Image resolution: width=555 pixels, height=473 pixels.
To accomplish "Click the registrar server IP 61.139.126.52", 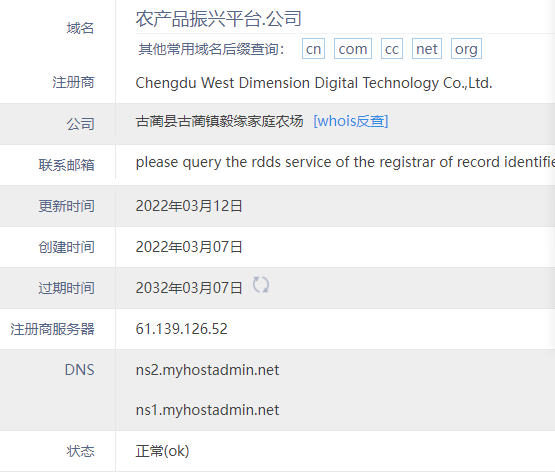I will tap(182, 329).
